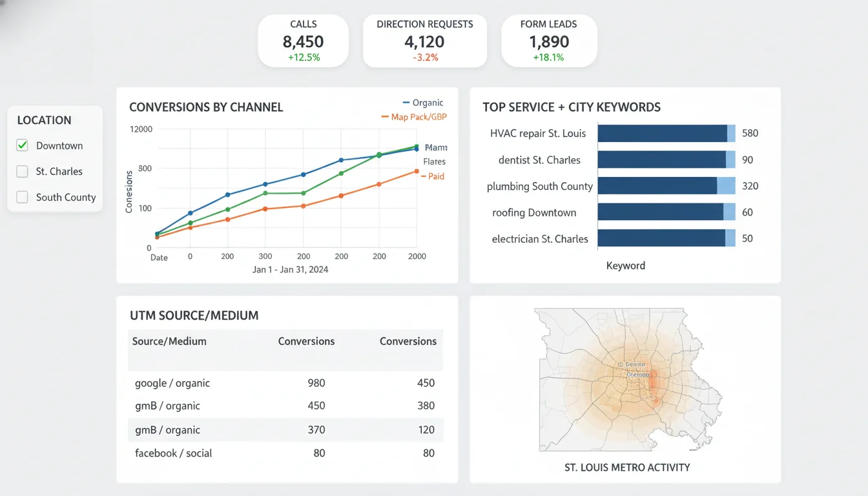Click the Top Service + City Keywords title
The image size is (868, 496).
pyautogui.click(x=572, y=107)
